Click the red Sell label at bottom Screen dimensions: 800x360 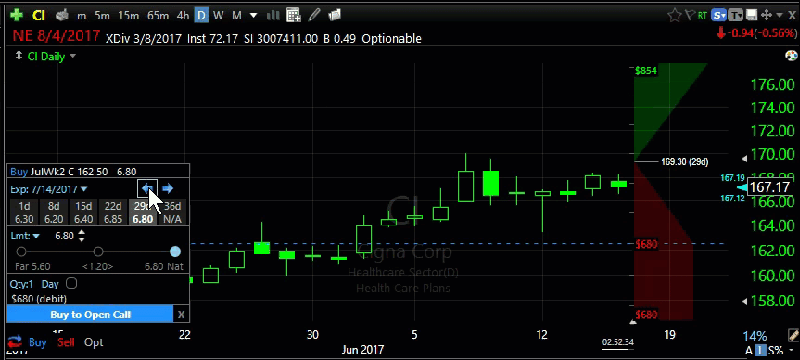tap(65, 343)
